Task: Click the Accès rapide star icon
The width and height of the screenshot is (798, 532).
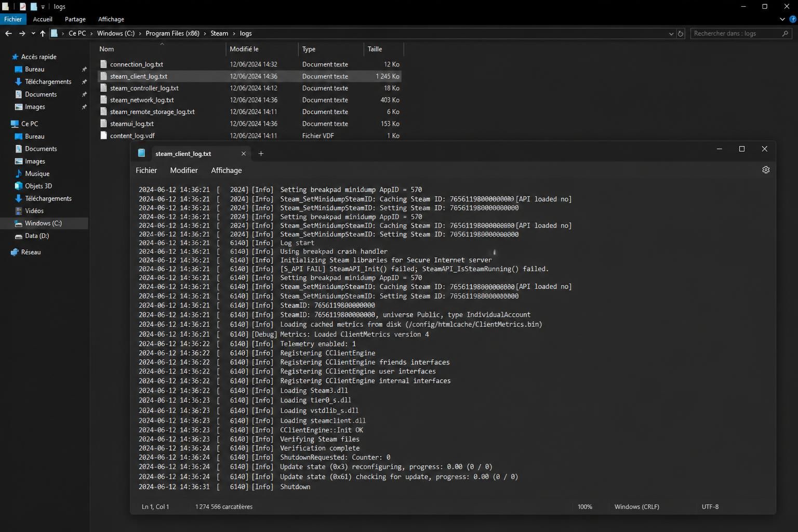Action: (15, 57)
